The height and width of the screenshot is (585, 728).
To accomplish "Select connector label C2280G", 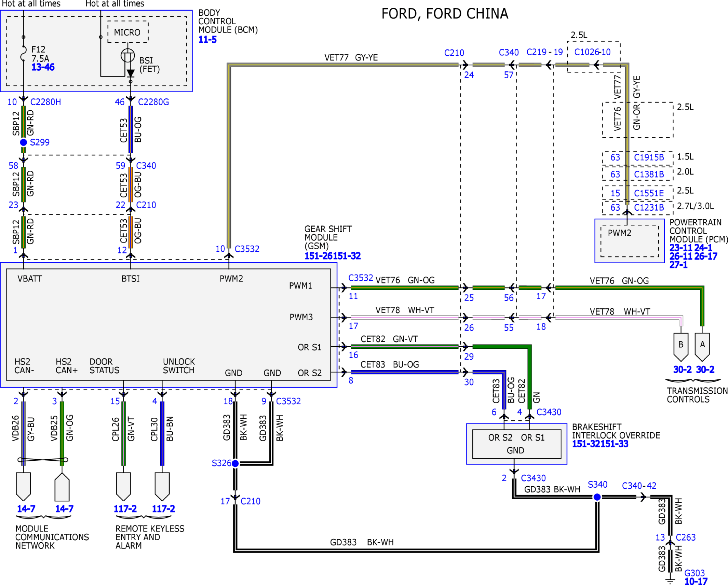I will tap(153, 102).
